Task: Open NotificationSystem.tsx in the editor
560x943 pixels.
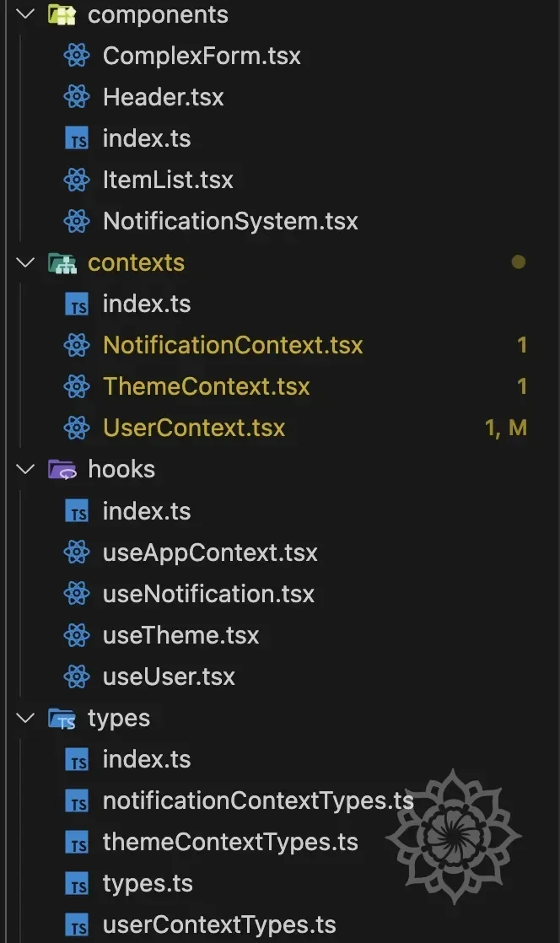Action: coord(230,221)
